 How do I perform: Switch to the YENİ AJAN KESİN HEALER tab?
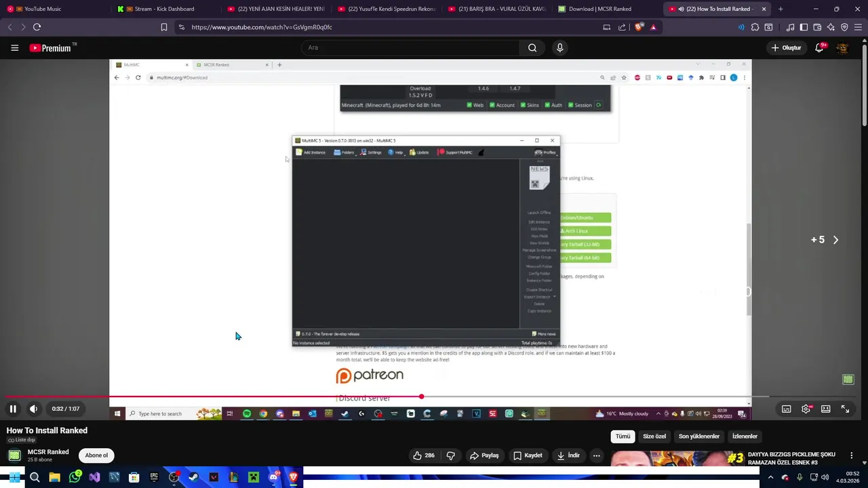coord(275,9)
